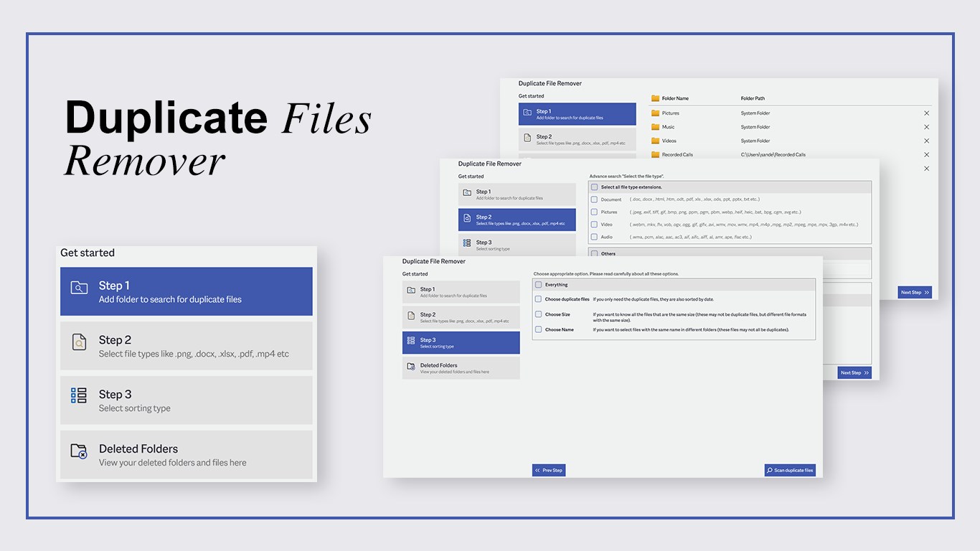Click the Step 3 sorting icon in the middle window
The image size is (980, 551).
pyautogui.click(x=467, y=242)
